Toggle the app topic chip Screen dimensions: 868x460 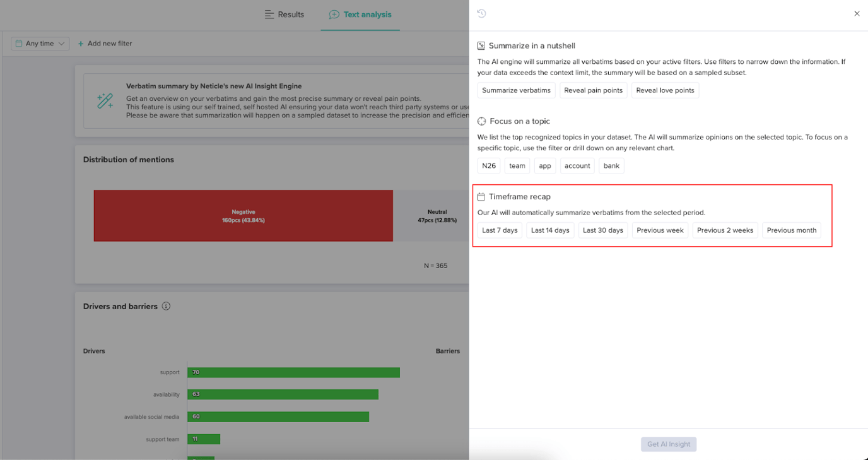(x=545, y=166)
